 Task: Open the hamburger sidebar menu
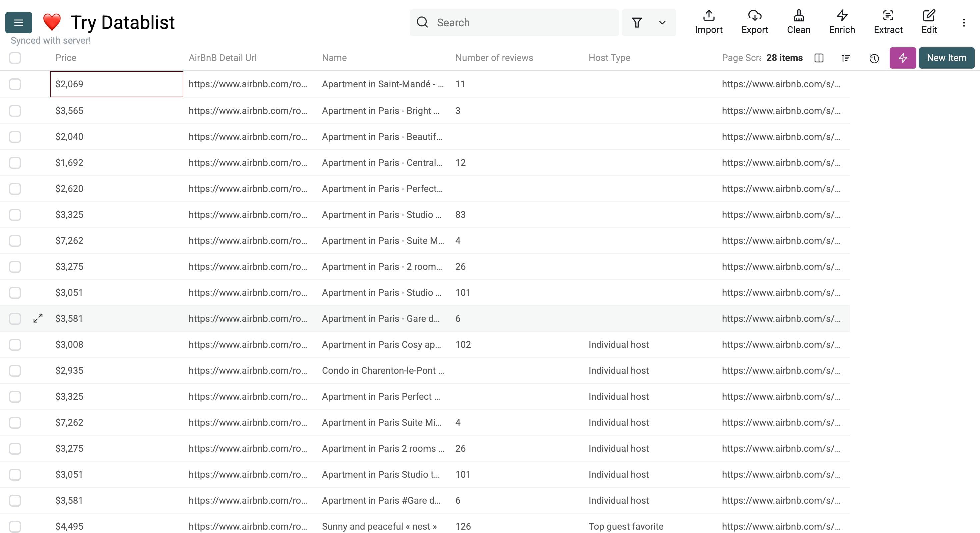click(x=18, y=22)
